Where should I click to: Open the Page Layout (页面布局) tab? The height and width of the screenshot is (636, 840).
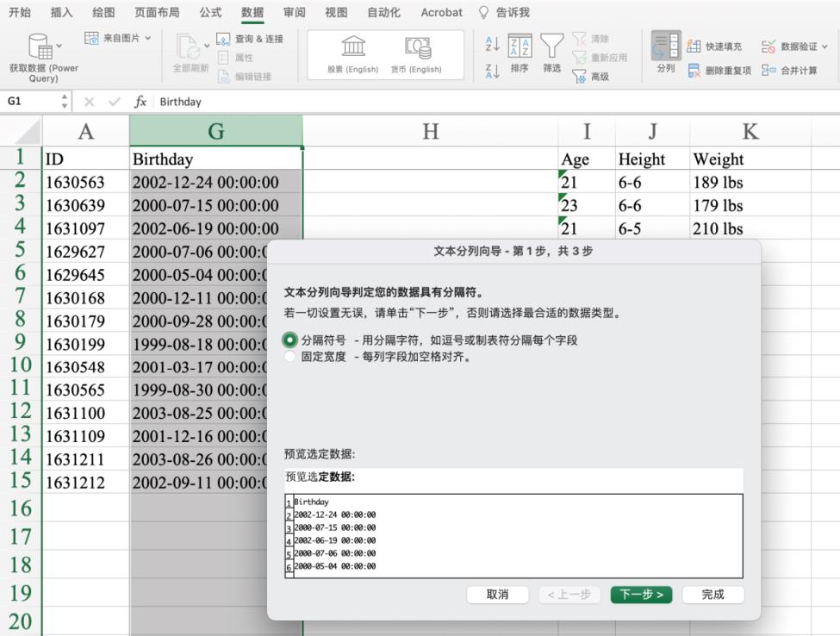click(x=157, y=12)
